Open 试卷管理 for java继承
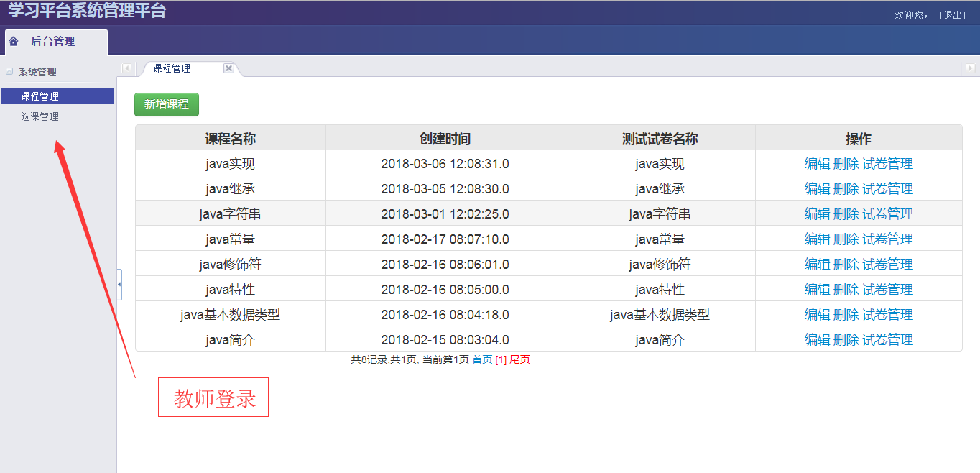The width and height of the screenshot is (980, 473). coord(887,189)
